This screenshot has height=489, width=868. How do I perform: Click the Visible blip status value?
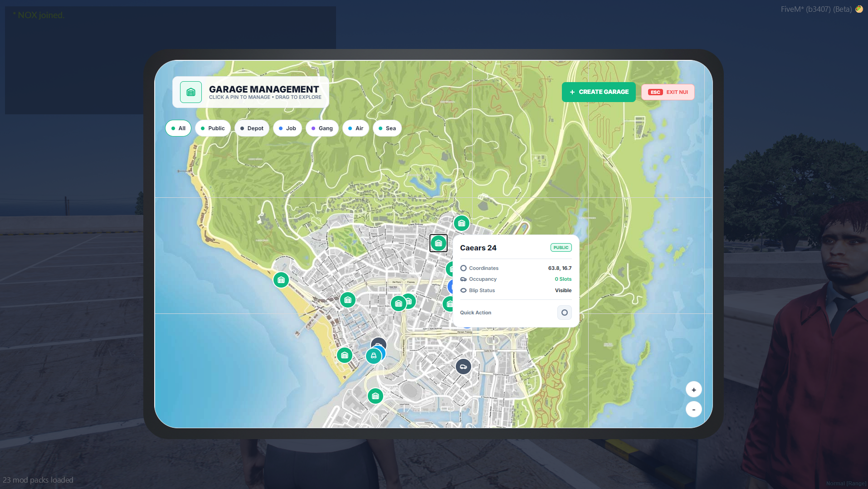(563, 290)
